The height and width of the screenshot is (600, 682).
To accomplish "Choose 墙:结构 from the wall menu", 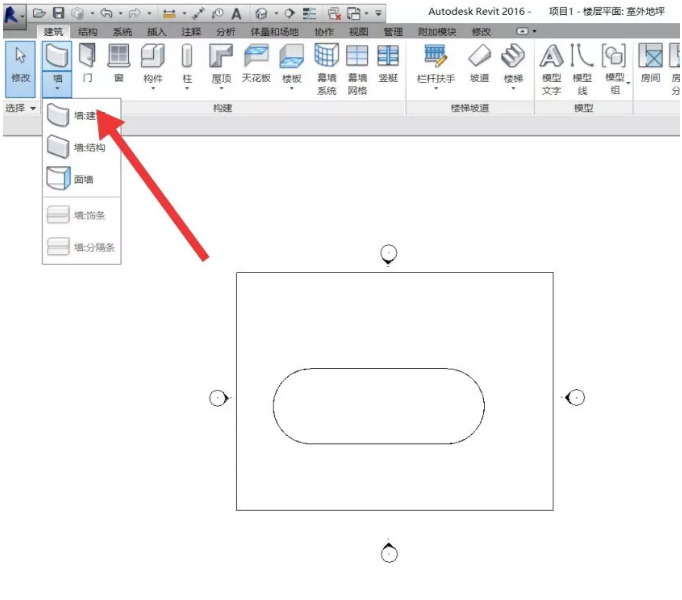I will [x=81, y=147].
